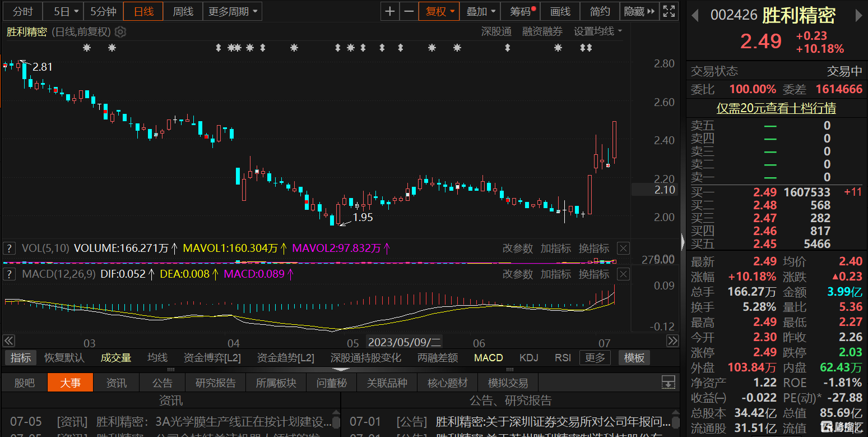Close the VOL indicator panel
The height and width of the screenshot is (437, 868).
[x=623, y=248]
